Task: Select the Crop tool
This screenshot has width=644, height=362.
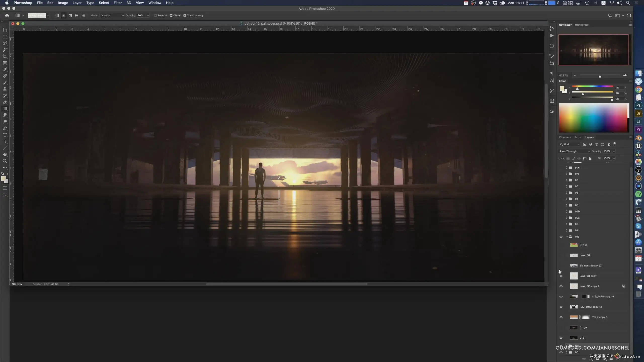Action: click(5, 56)
